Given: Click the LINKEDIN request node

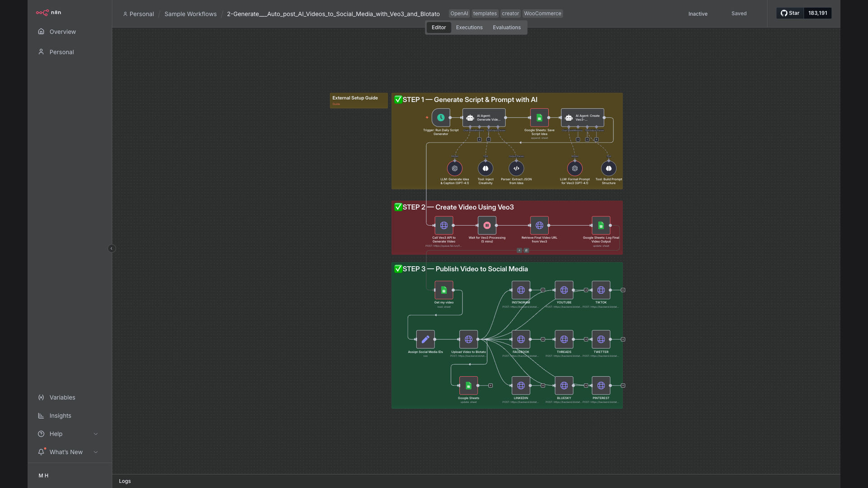Looking at the screenshot, I should click(521, 385).
